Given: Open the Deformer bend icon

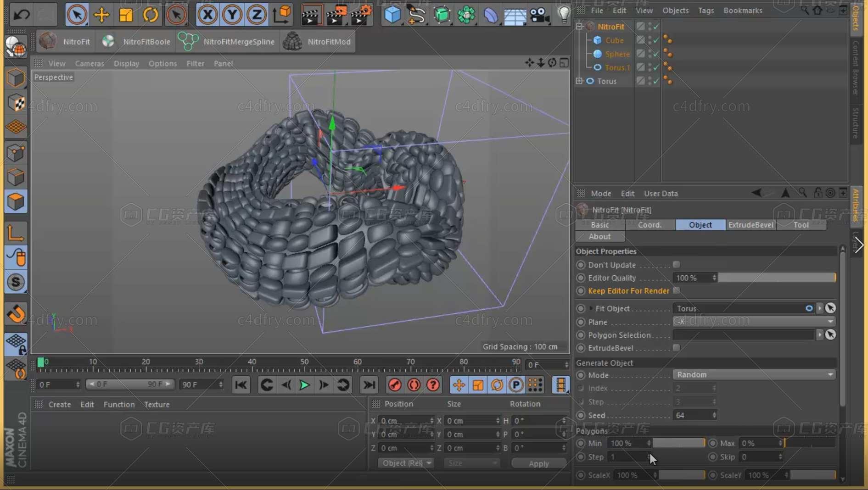Looking at the screenshot, I should 491,15.
